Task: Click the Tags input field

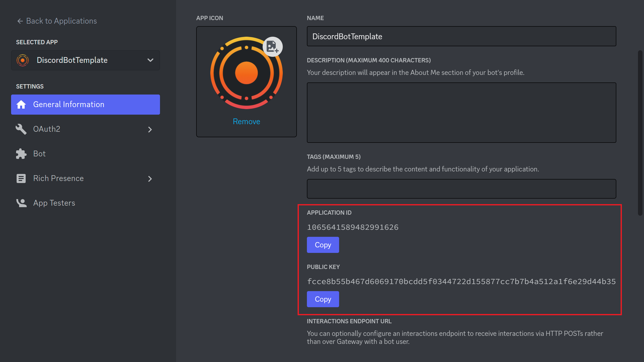Action: coord(461,189)
